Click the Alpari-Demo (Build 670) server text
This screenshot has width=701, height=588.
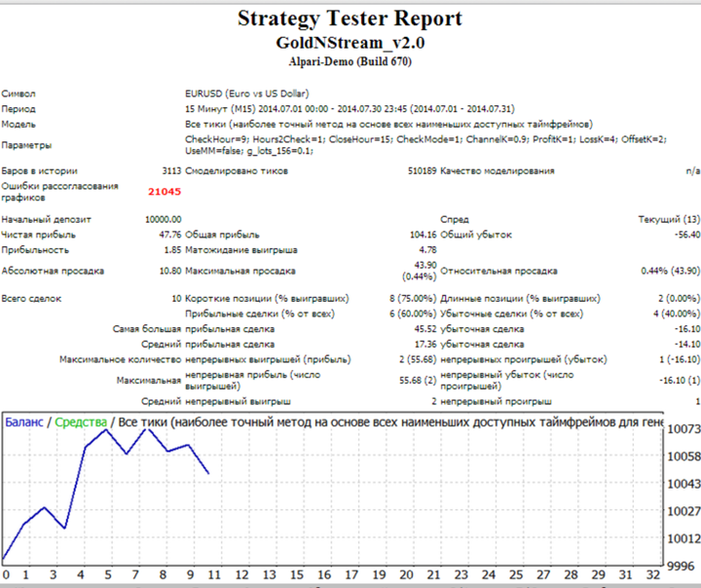point(350,62)
